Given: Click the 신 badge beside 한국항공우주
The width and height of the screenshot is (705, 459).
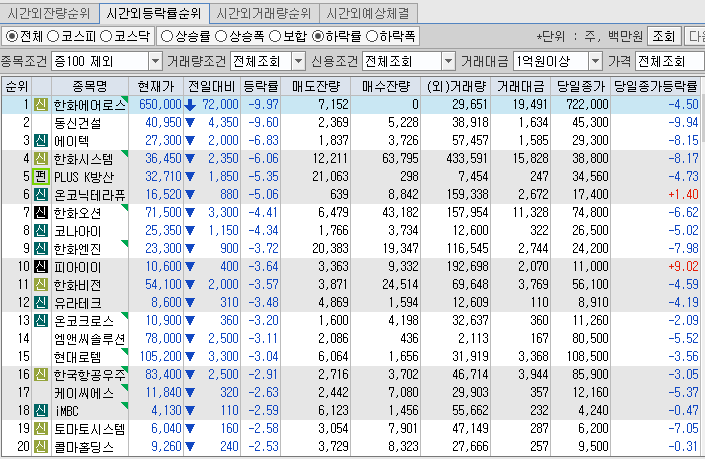Looking at the screenshot, I should pos(40,374).
